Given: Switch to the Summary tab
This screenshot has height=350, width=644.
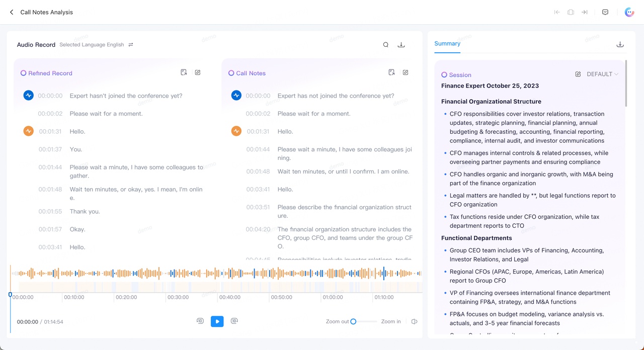Looking at the screenshot, I should click(447, 44).
